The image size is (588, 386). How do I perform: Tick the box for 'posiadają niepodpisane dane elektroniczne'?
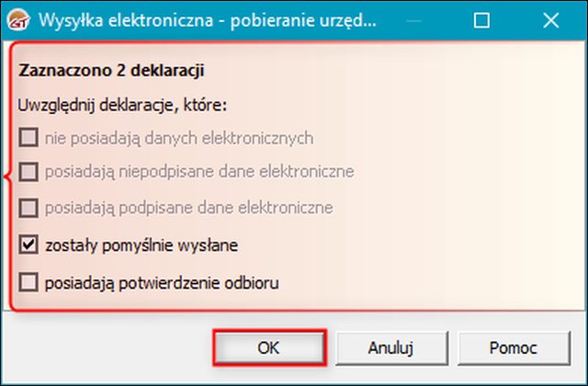tap(28, 172)
